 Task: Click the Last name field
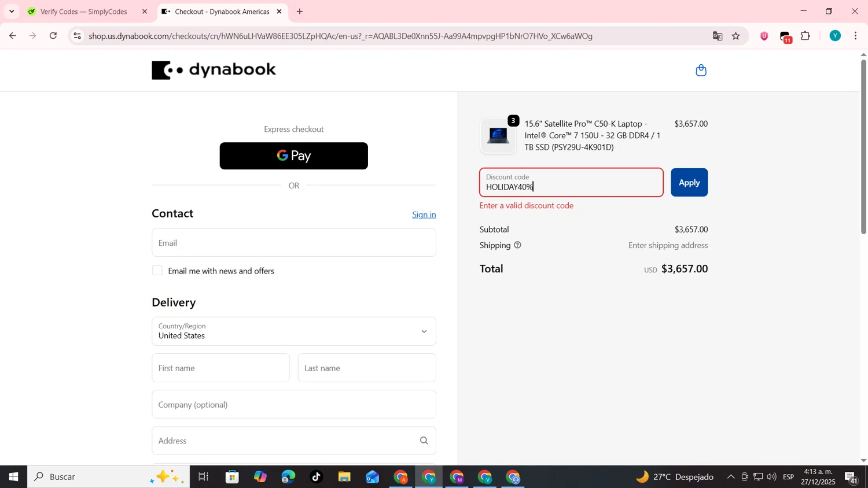pyautogui.click(x=367, y=368)
